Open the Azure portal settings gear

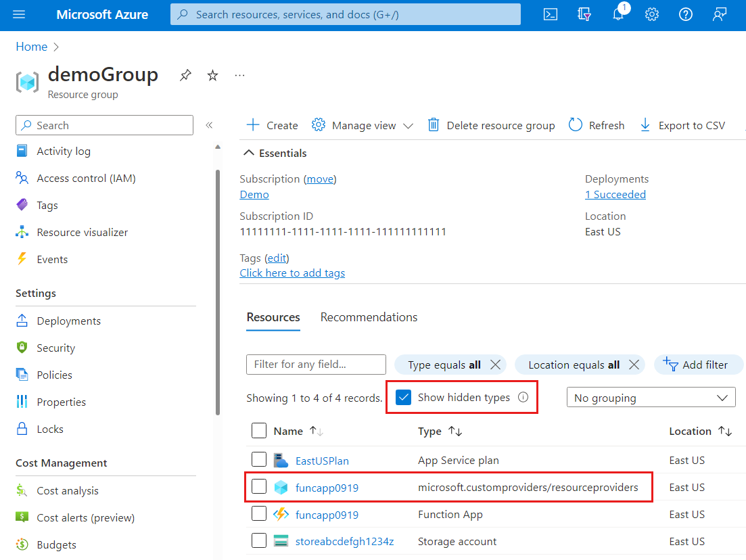(651, 14)
